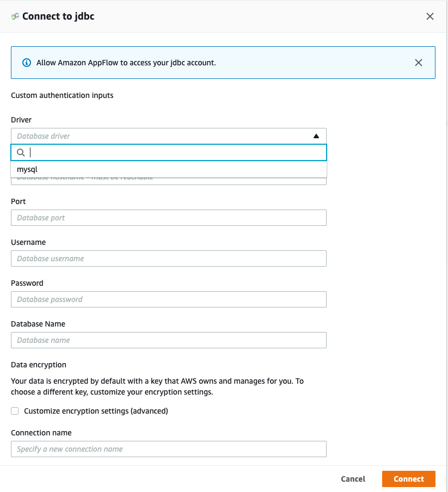Select mysql from the driver list

[27, 169]
